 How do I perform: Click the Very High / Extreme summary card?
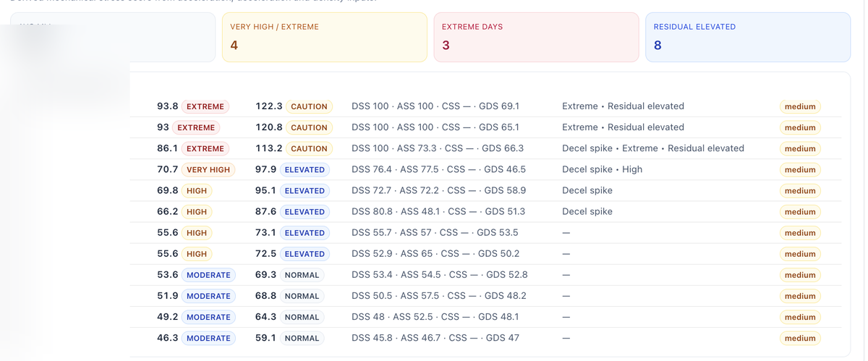[x=324, y=37]
